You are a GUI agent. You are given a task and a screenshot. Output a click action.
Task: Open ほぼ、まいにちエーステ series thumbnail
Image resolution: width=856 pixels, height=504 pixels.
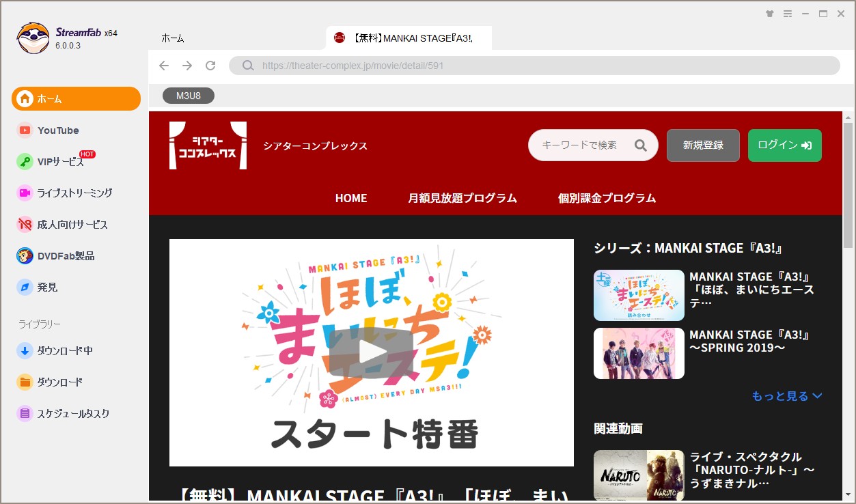click(x=639, y=295)
